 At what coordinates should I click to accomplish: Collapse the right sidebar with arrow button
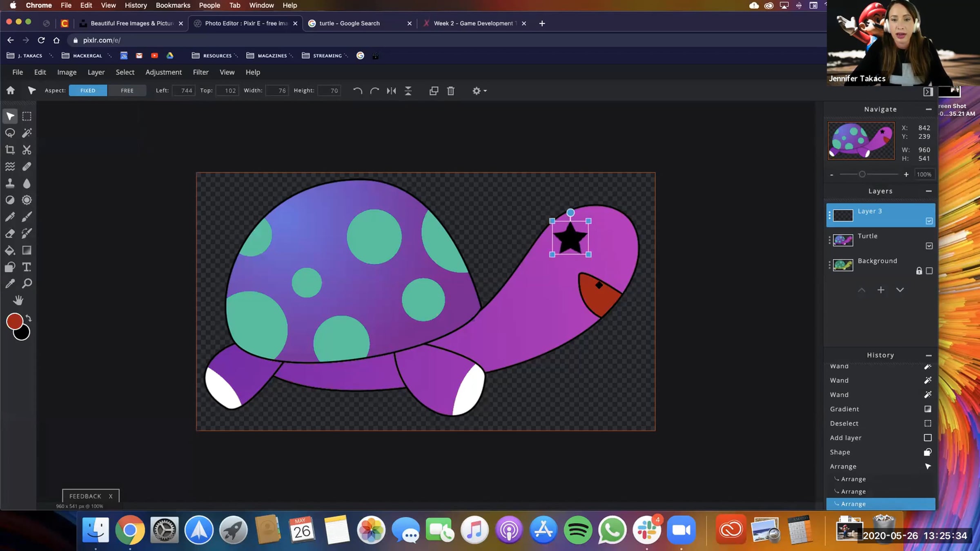tap(928, 92)
